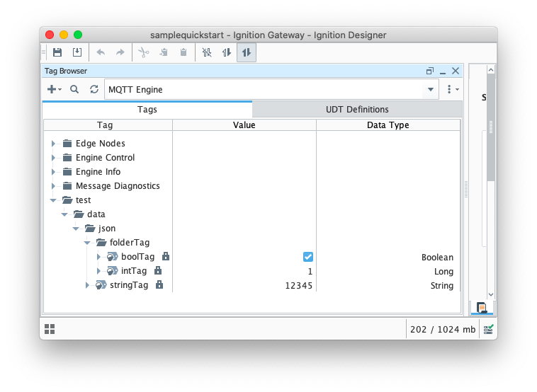Select the boolTag tag
Viewport: 537px width, 392px height.
click(x=137, y=257)
